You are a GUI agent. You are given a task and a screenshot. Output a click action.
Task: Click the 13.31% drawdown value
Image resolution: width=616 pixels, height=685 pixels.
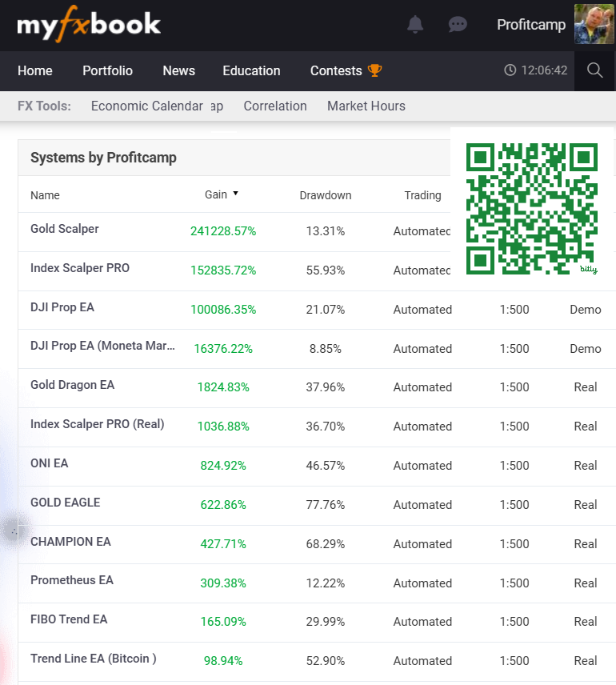tap(326, 231)
